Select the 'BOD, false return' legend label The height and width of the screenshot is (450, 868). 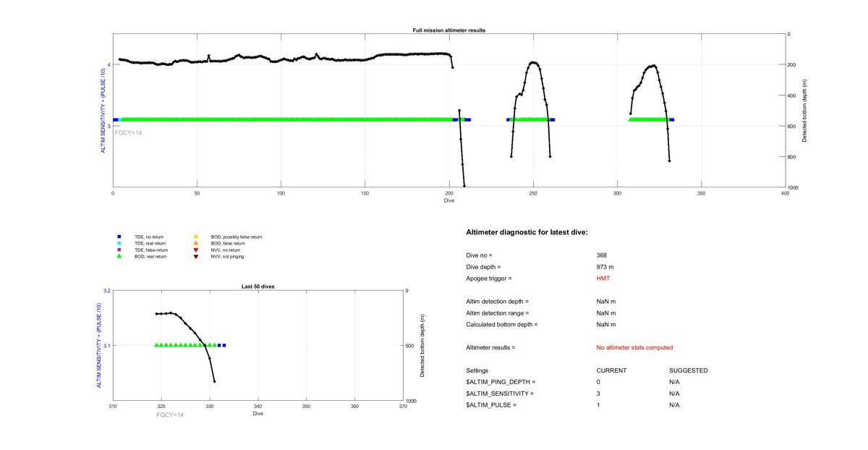click(229, 244)
